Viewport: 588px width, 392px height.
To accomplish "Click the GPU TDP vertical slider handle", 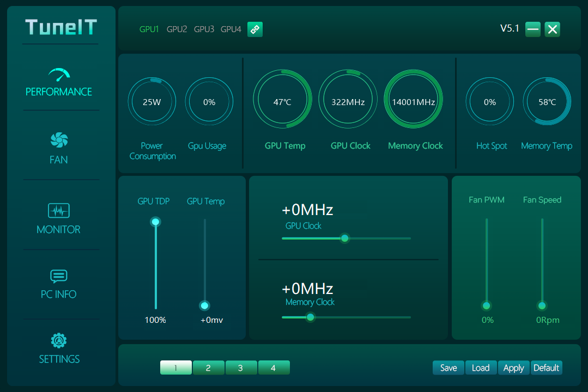I will point(156,222).
